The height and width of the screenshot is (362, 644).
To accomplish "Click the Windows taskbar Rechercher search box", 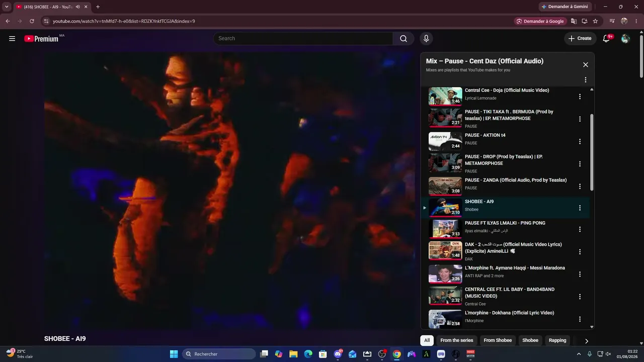I will click(219, 354).
